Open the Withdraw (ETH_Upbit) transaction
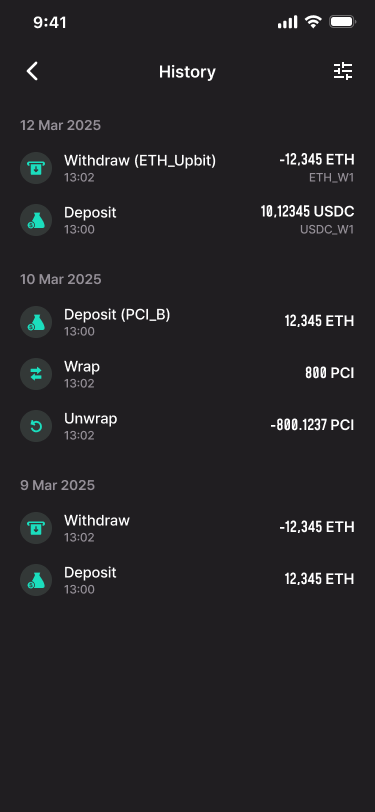This screenshot has width=375, height=812. click(188, 168)
